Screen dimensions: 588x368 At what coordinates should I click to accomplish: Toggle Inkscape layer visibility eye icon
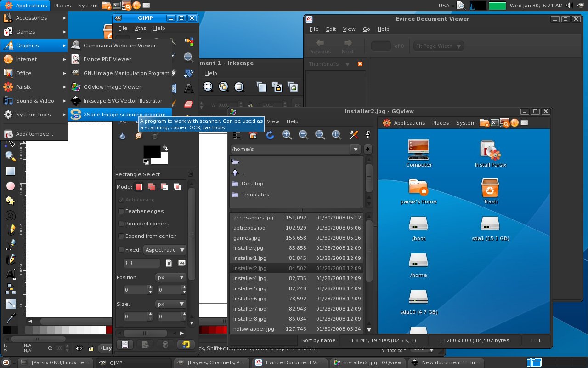pos(79,348)
